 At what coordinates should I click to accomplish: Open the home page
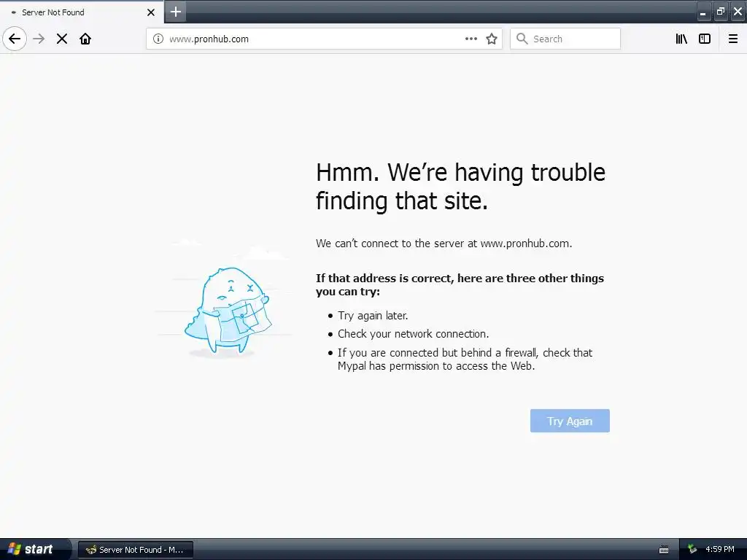pos(85,39)
